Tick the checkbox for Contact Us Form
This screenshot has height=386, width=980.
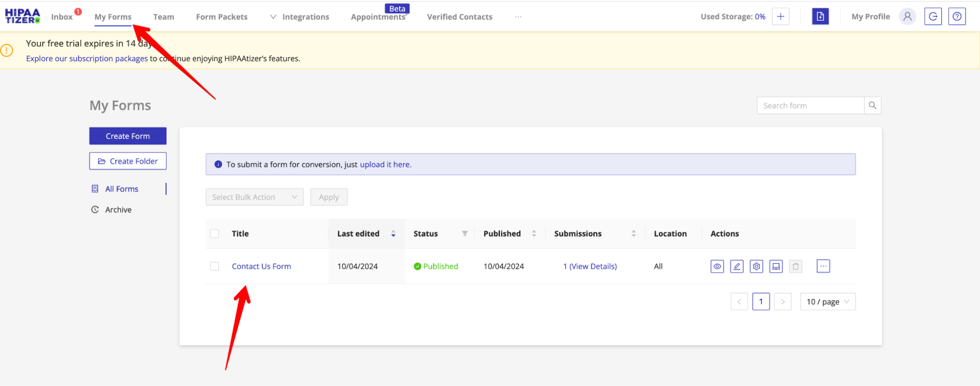tap(215, 266)
